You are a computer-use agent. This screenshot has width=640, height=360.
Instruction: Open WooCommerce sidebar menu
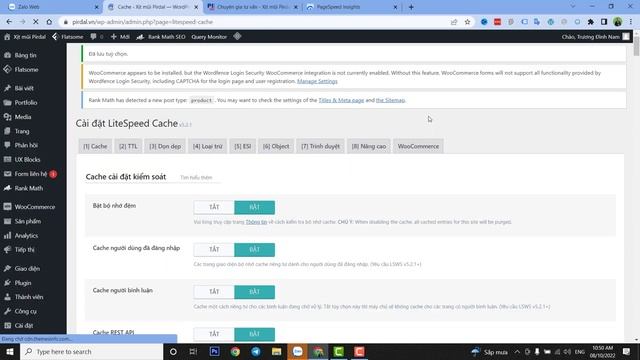35,207
